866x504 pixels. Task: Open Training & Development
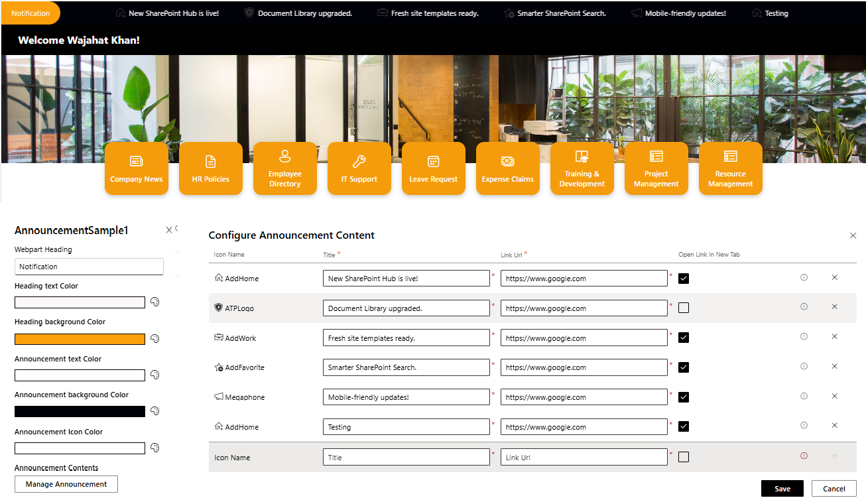(582, 168)
